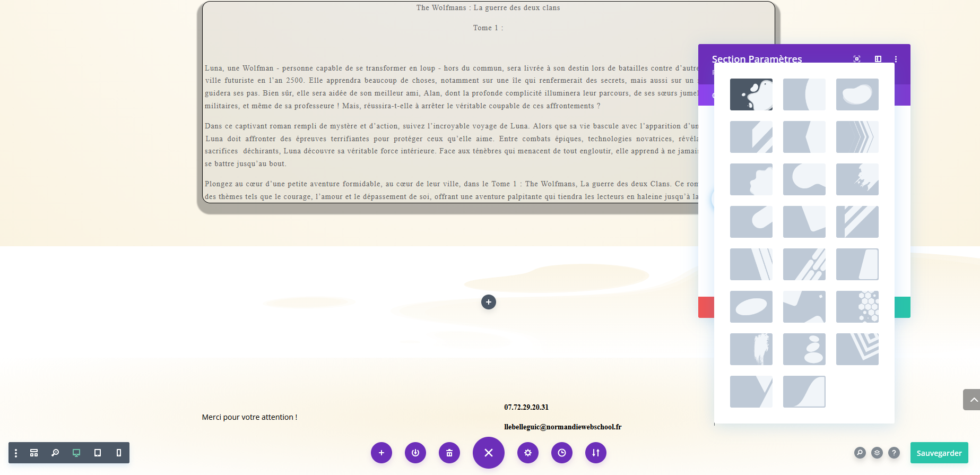
Task: Collapse builder toolbar with large X button
Action: 489,453
